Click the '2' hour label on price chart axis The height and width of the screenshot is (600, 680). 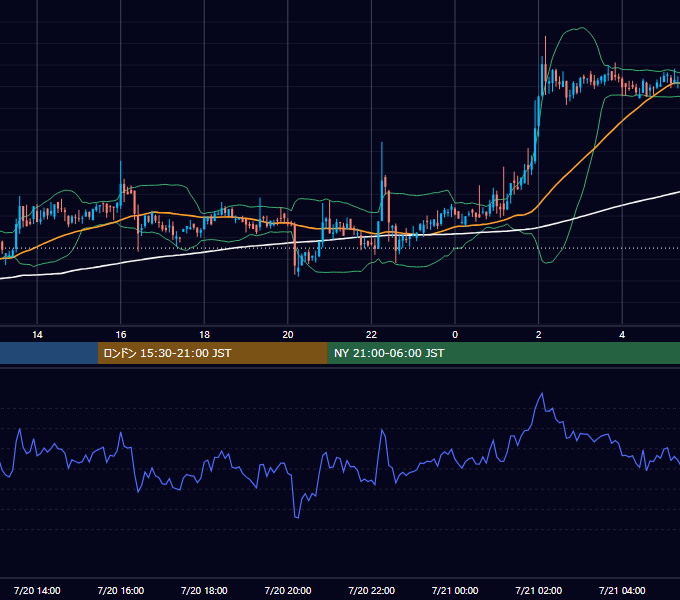538,335
